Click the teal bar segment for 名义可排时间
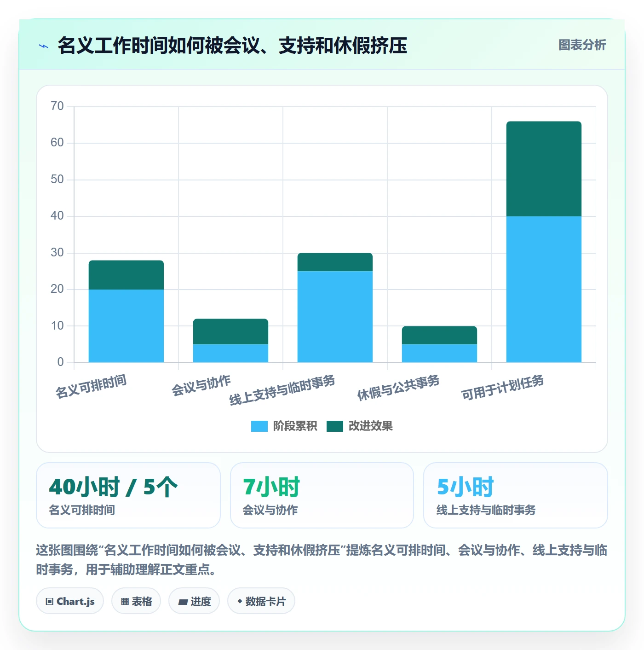The width and height of the screenshot is (644, 650). (x=126, y=275)
